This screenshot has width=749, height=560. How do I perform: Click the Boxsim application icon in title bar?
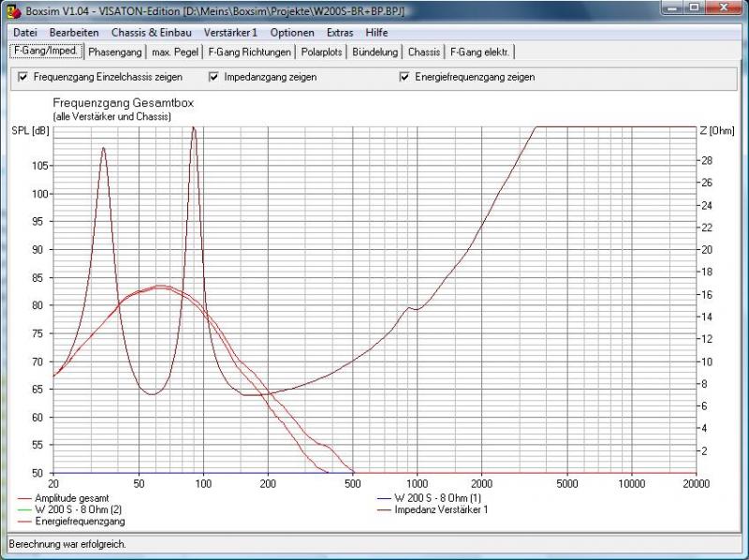(11, 9)
